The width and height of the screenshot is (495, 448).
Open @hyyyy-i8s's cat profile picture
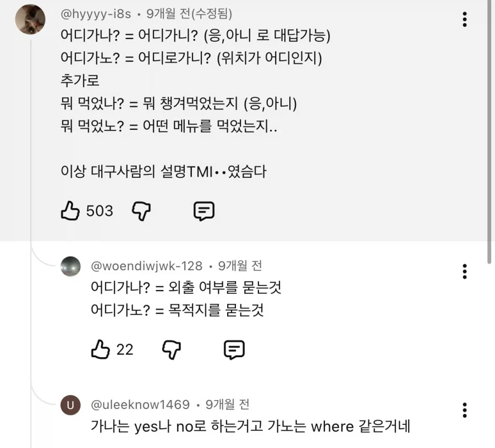click(x=30, y=19)
